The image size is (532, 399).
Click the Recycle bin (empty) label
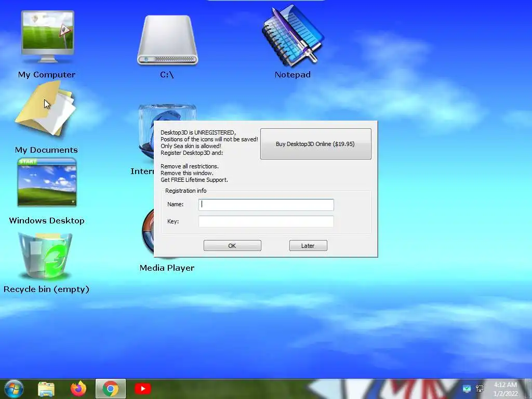tap(46, 289)
